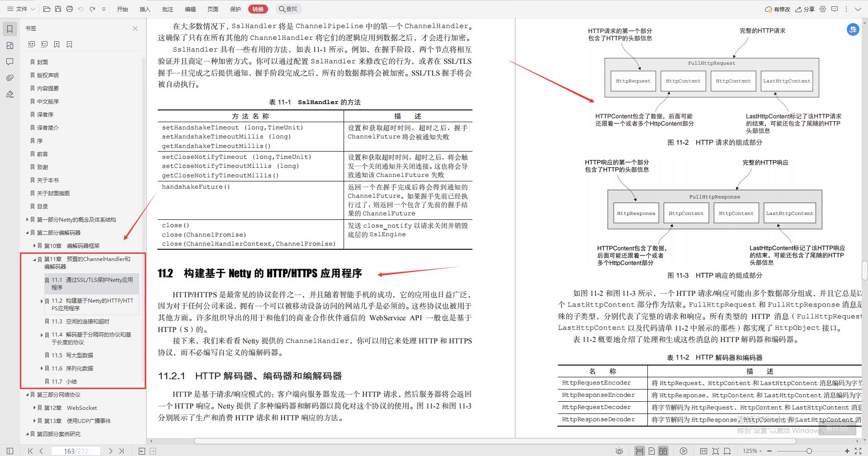Click the red 转换 convert button
Viewport: 868px width, 456px height.
(257, 9)
